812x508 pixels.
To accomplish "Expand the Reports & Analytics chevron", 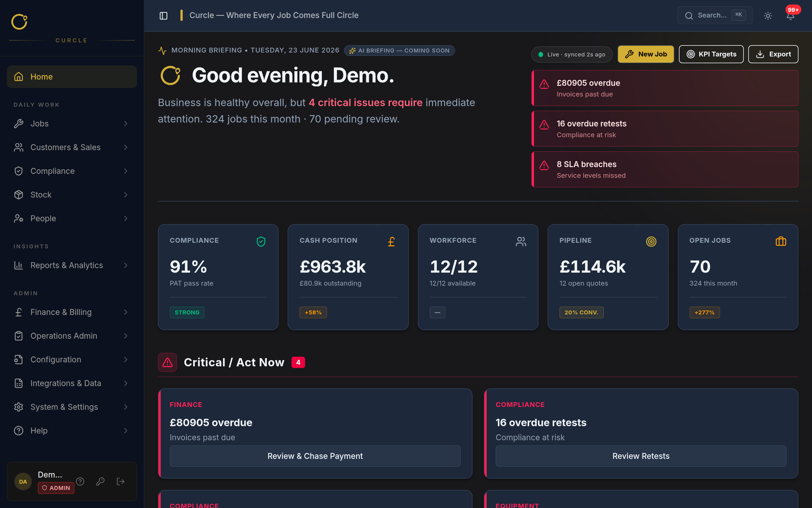I will pos(125,265).
